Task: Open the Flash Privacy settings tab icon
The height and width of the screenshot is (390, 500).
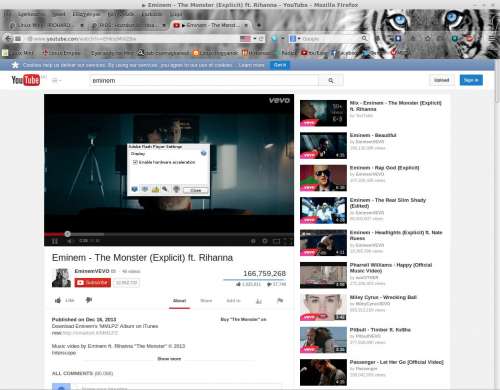Action: coord(145,189)
